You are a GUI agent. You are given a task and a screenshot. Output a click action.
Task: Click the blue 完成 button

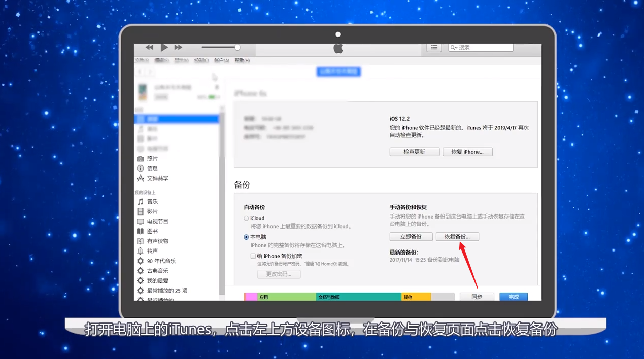coord(514,297)
